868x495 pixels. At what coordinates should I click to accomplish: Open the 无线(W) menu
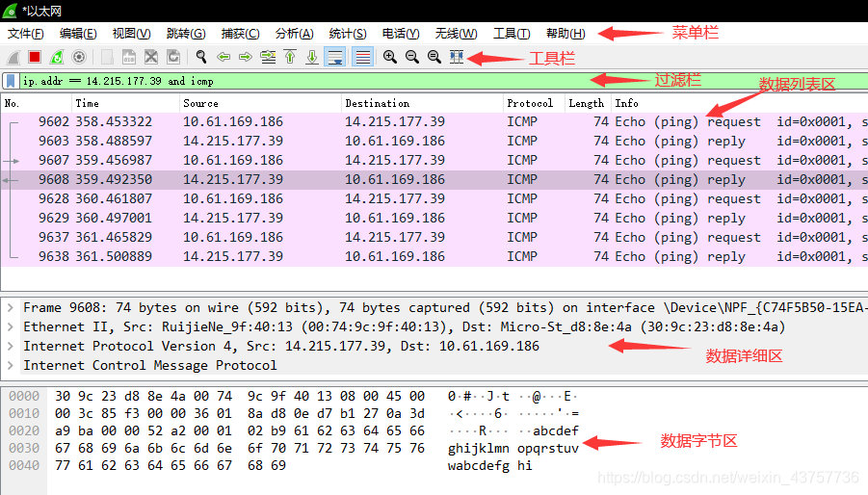(456, 34)
